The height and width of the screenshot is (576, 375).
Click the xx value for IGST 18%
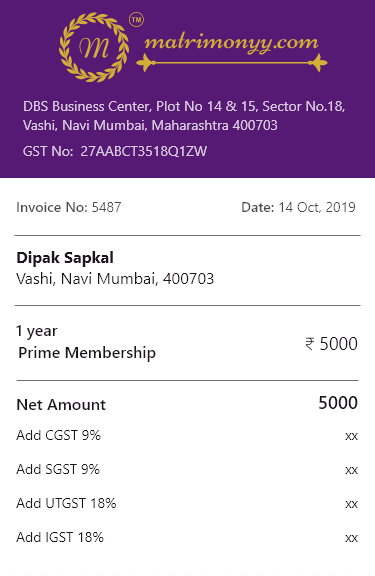click(x=351, y=538)
